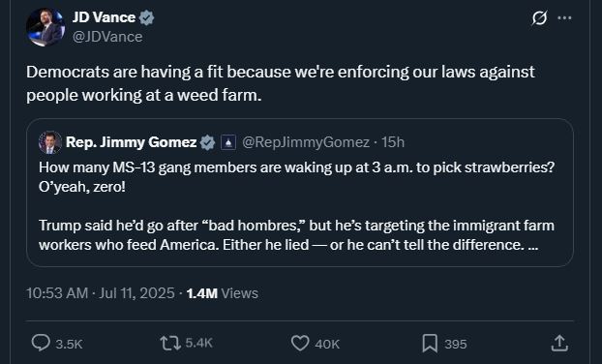Open the @JDVance handle link
The height and width of the screenshot is (364, 602).
(107, 37)
